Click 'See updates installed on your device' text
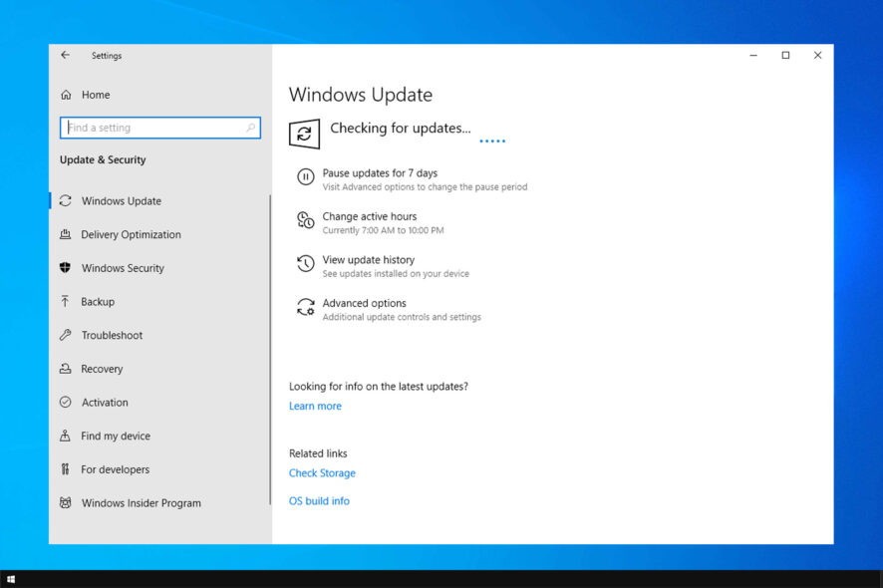This screenshot has width=883, height=588. pos(396,274)
